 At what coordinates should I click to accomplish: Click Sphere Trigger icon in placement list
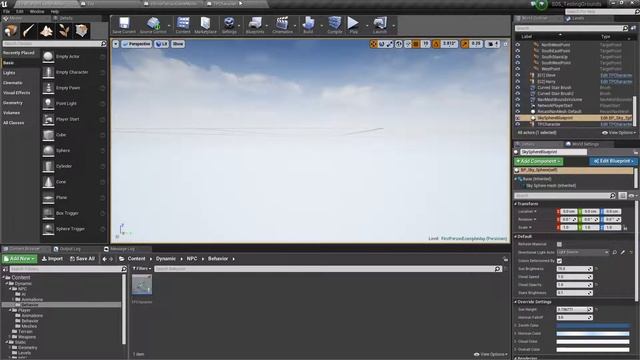(48, 229)
